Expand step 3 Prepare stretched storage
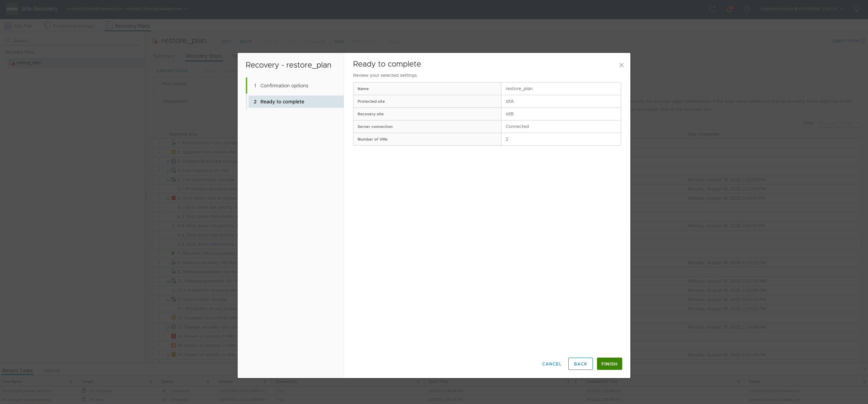This screenshot has height=404, width=868. pos(168,161)
